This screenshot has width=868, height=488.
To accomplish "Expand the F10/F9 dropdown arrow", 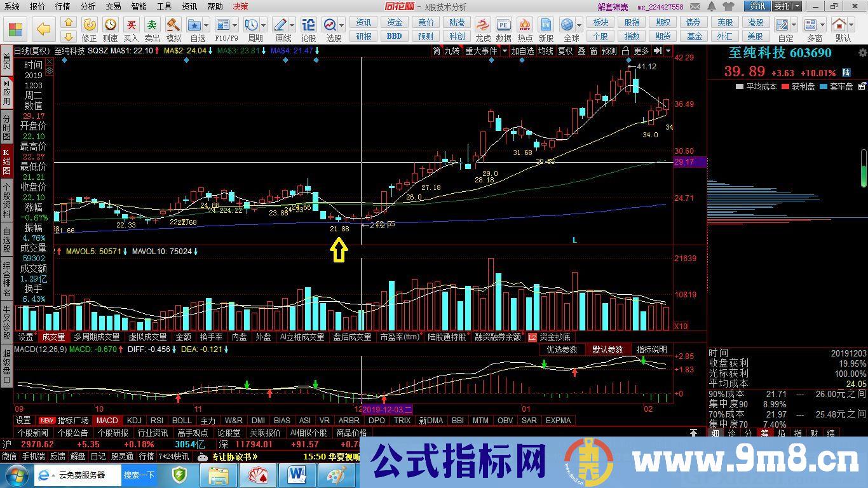I will (x=234, y=25).
